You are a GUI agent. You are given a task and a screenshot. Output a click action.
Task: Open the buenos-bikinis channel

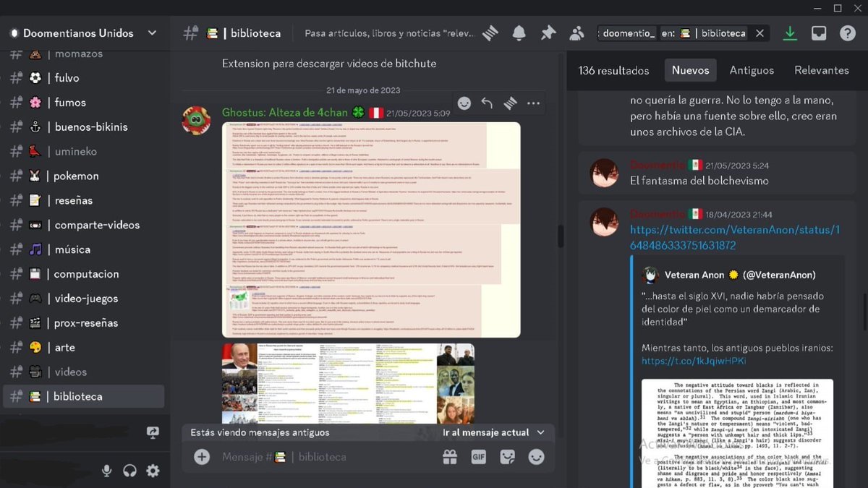pyautogui.click(x=84, y=127)
